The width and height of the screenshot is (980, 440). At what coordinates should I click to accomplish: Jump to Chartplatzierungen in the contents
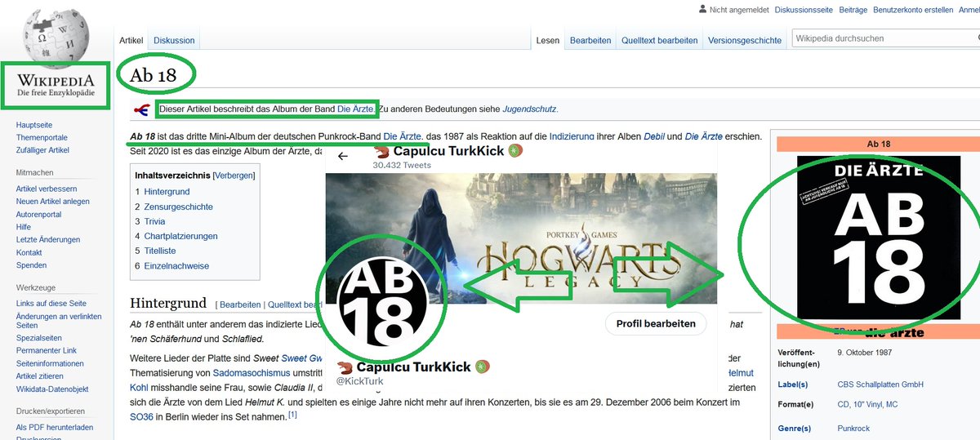coord(180,236)
